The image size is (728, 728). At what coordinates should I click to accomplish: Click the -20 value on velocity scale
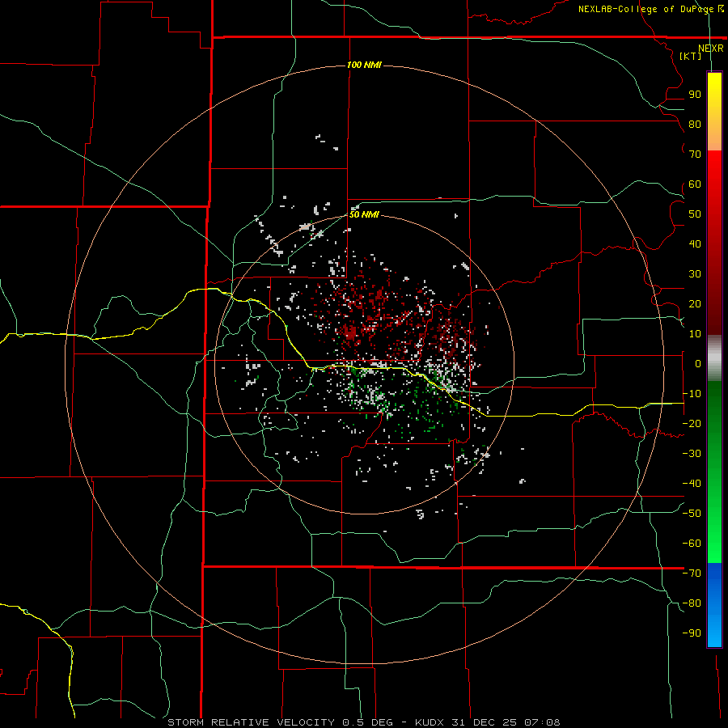692,423
